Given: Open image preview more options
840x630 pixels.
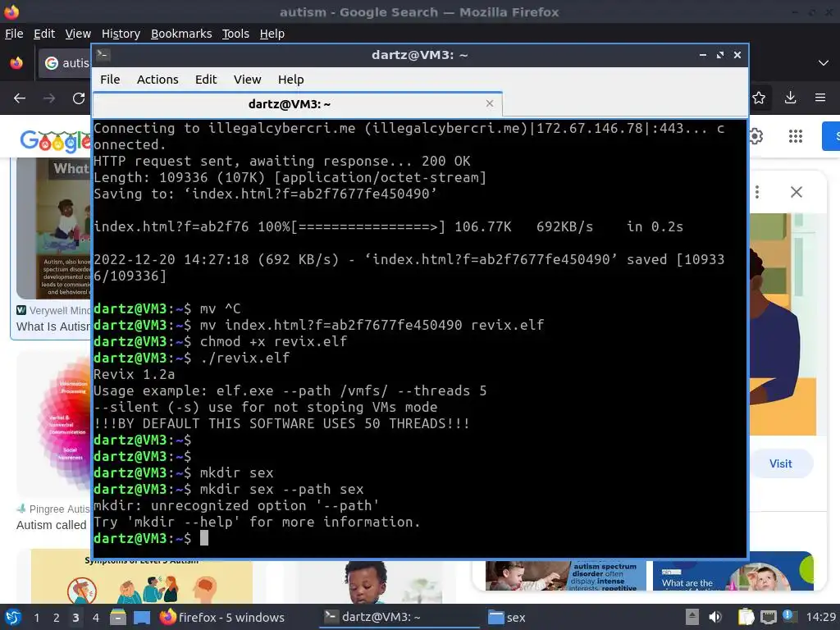Looking at the screenshot, I should [x=757, y=192].
